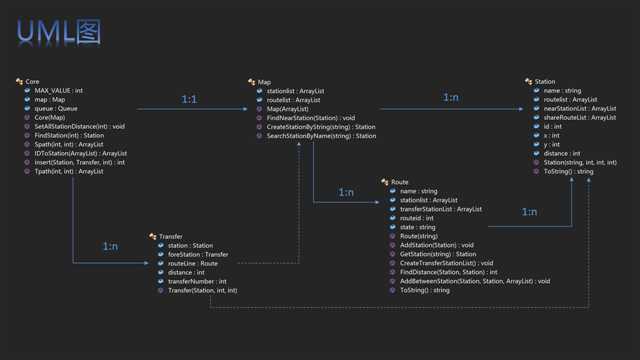Click the Route class name
This screenshot has width=640, height=360.
point(400,182)
